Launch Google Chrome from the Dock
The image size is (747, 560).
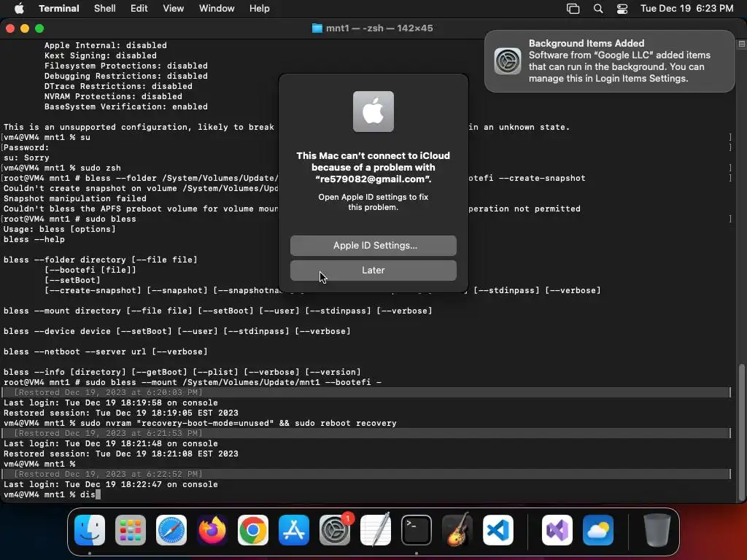pos(253,530)
